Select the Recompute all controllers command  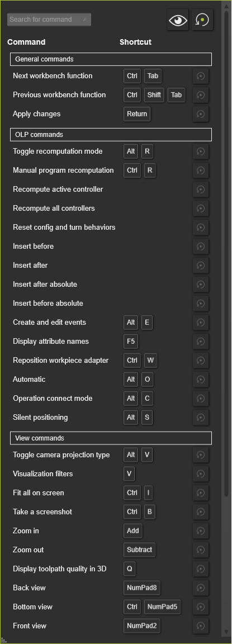pyautogui.click(x=54, y=208)
